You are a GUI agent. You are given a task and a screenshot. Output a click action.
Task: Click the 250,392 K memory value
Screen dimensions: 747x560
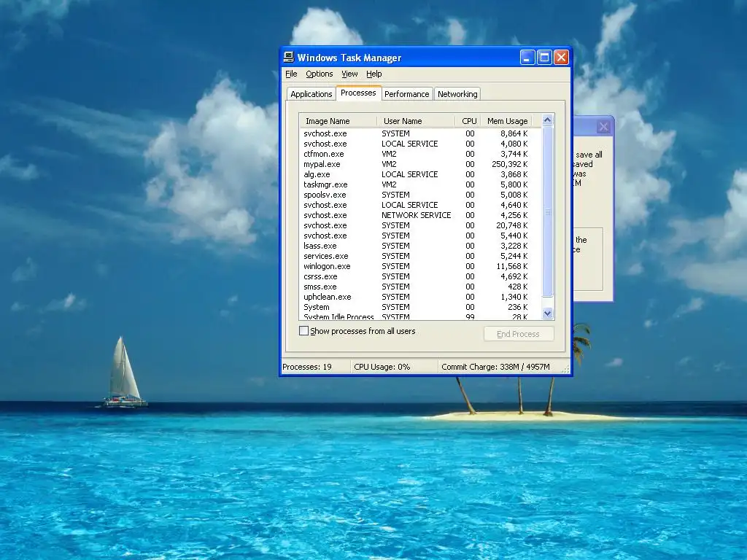[510, 164]
